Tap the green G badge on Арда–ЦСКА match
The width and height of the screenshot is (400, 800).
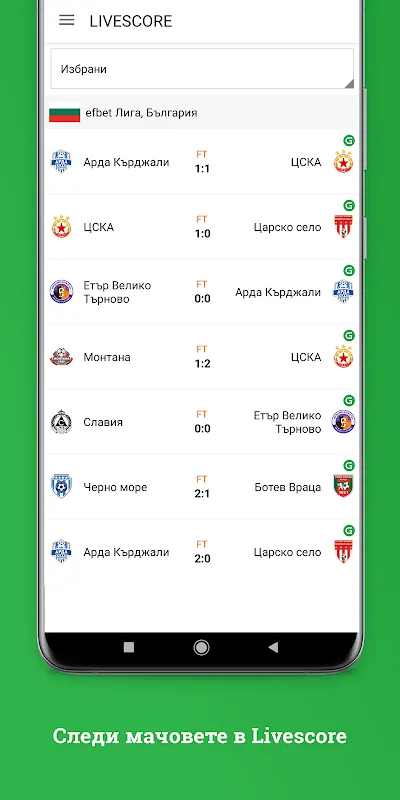click(x=349, y=140)
